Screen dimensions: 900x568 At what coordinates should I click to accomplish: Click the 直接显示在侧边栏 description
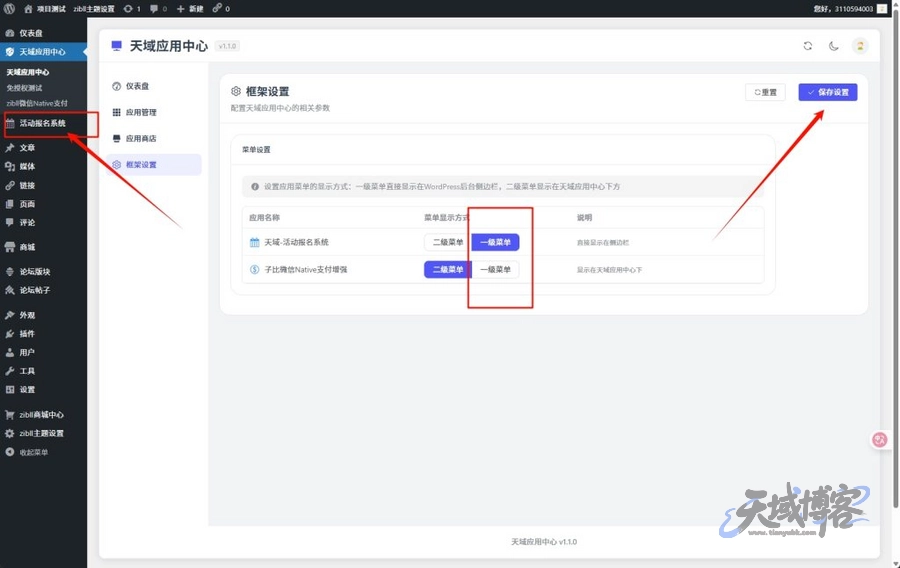[603, 243]
